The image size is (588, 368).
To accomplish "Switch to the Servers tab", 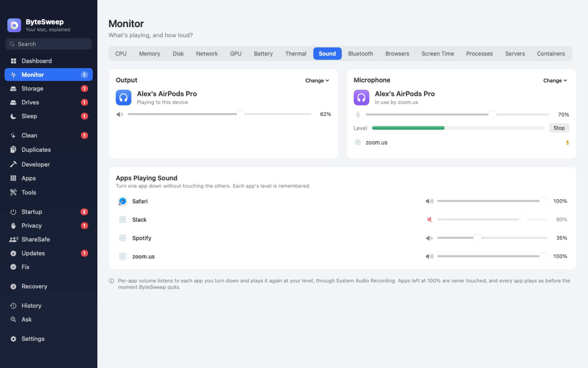I will pos(515,54).
